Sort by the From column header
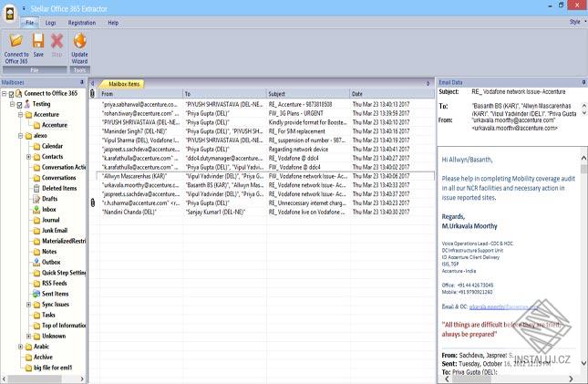Viewport: 588px width, 384px height. (x=140, y=93)
